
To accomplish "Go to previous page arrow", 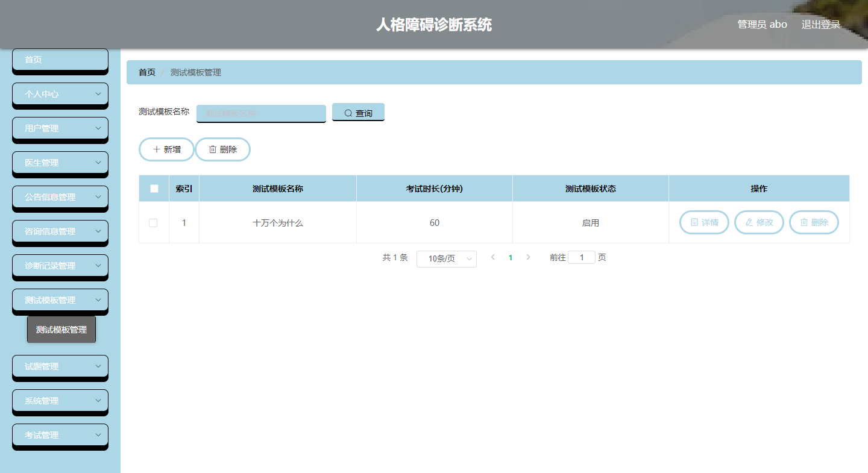I will [x=493, y=257].
